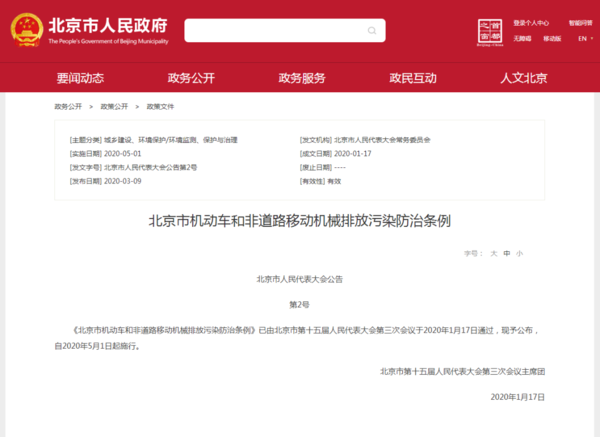Open the 要闻动态 navigation tab
600x437 pixels.
point(80,78)
